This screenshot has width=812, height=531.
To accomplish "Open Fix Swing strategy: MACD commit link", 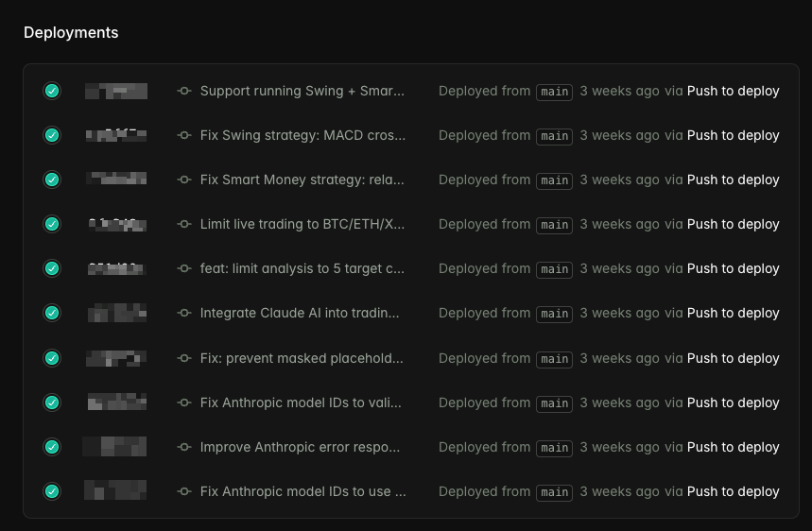I will coord(302,135).
